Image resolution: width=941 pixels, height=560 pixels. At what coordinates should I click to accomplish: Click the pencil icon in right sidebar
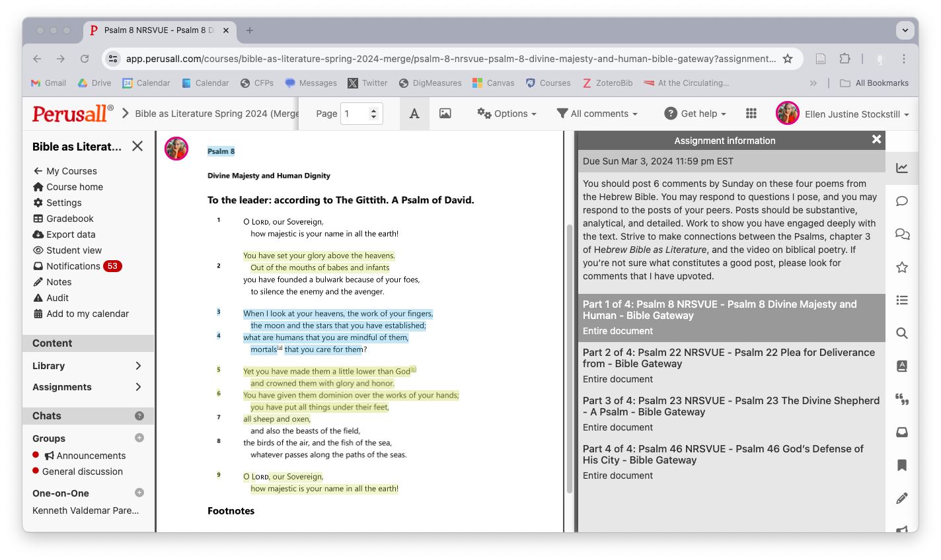pos(901,499)
